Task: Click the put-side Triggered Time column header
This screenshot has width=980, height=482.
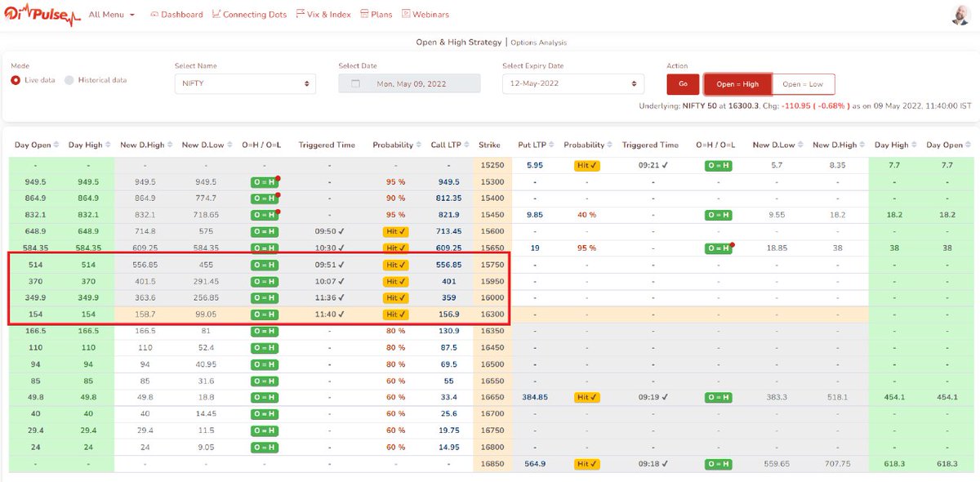Action: (650, 145)
